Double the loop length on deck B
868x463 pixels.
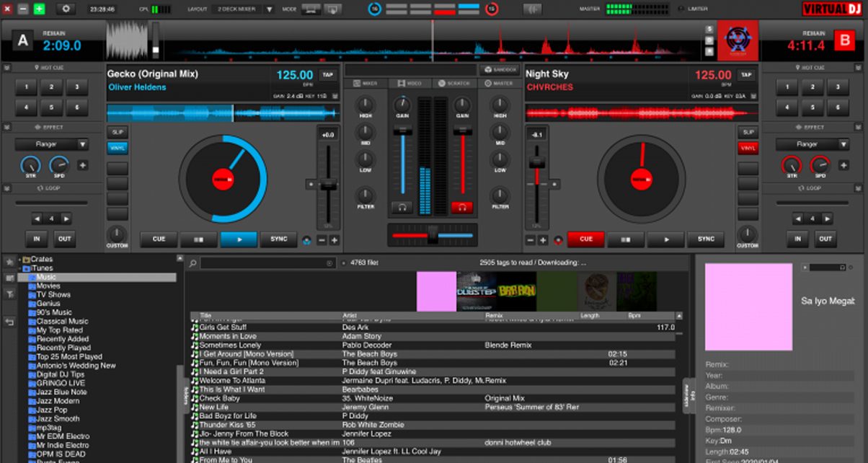pyautogui.click(x=828, y=219)
